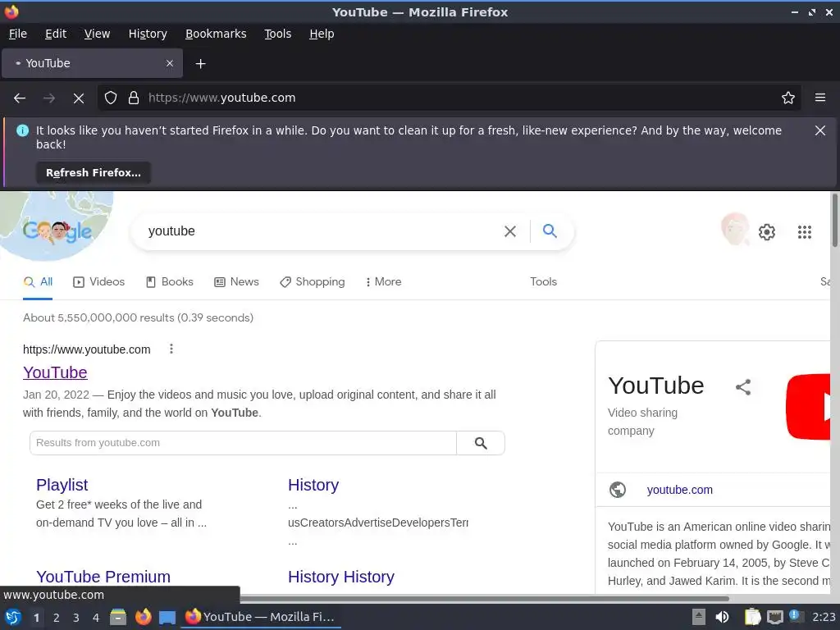Click the Results from youtube.com field
Viewport: 840px width, 630px height.
click(243, 443)
